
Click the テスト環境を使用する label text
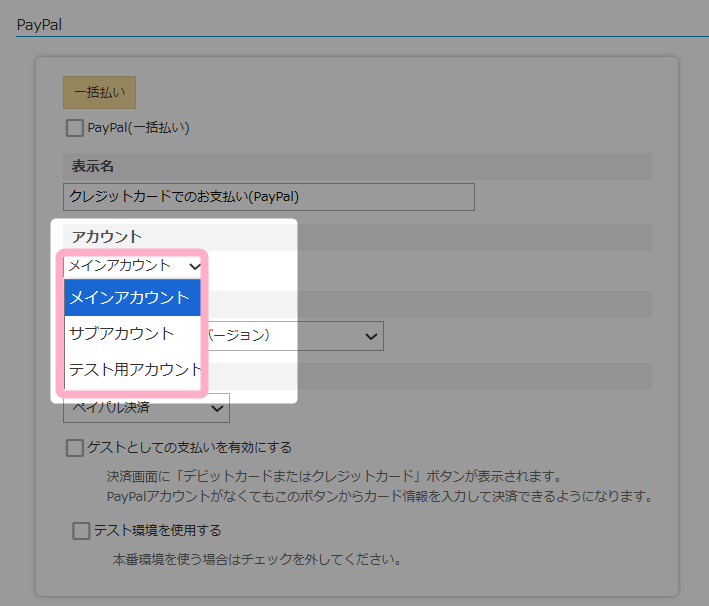157,531
